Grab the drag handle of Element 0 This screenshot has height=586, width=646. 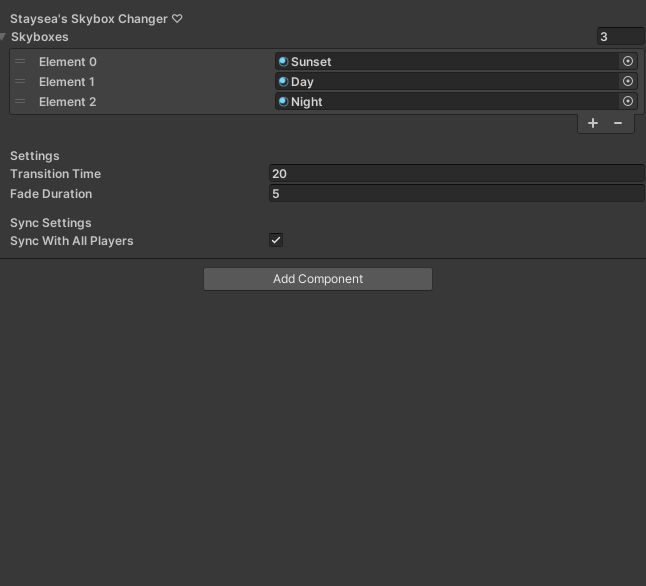20,61
